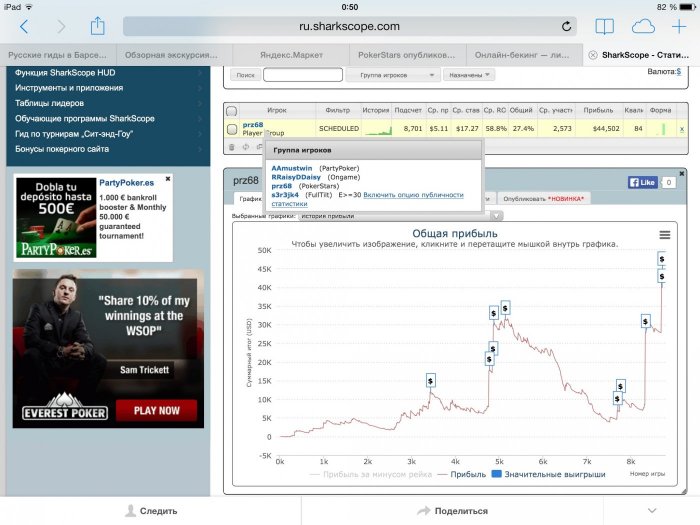This screenshot has width=700, height=525.
Task: Open the Safari share sheet
Action: click(97, 26)
